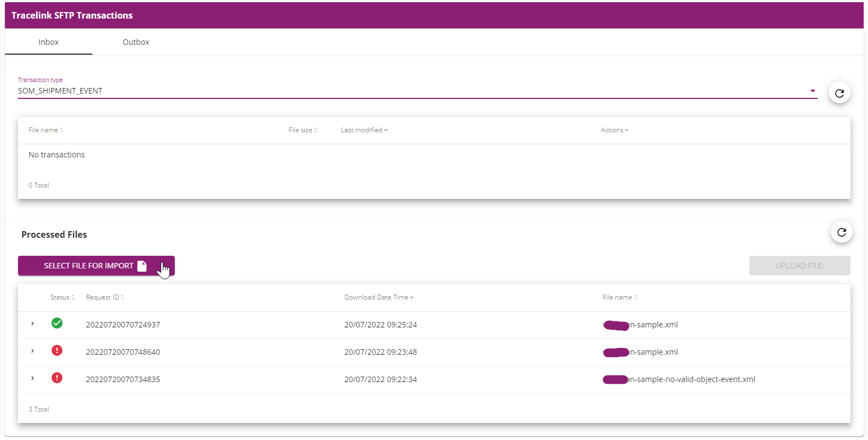Image resolution: width=868 pixels, height=440 pixels.
Task: Select Request ID 20220720070748640
Action: click(123, 352)
